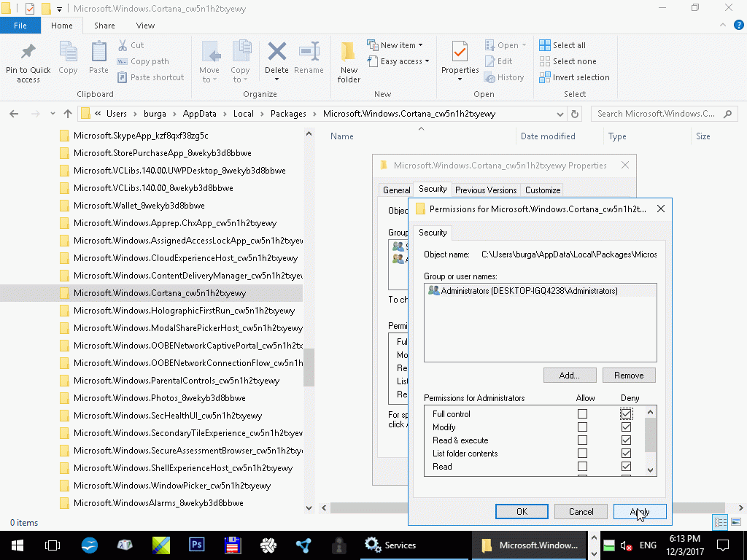
Task: Uncheck Deny for List folder contents
Action: coord(627,454)
